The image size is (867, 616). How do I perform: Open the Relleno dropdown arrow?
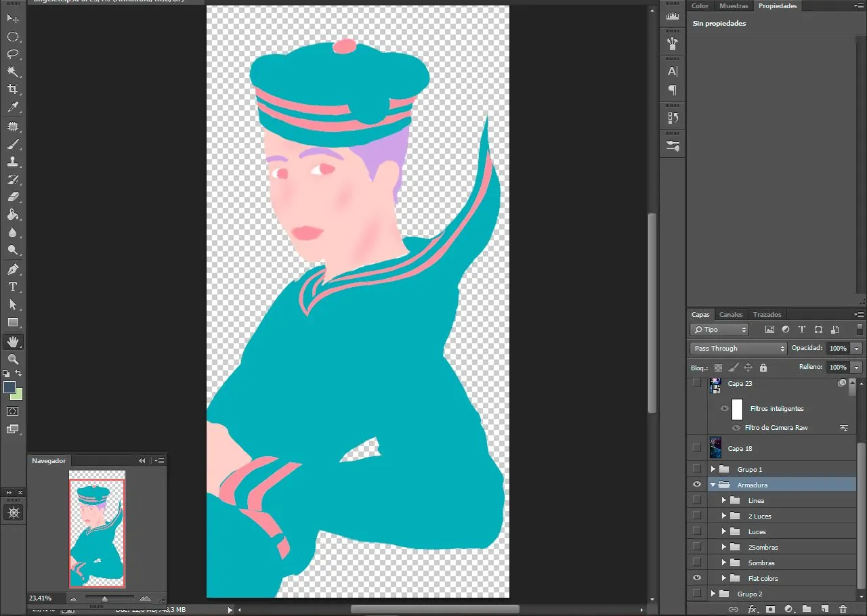click(x=857, y=367)
